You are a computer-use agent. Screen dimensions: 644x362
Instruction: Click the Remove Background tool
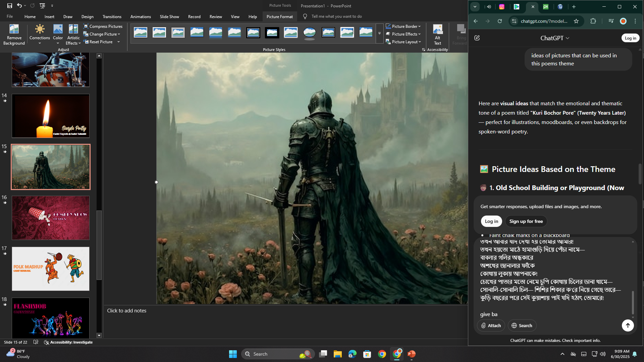coord(14,35)
